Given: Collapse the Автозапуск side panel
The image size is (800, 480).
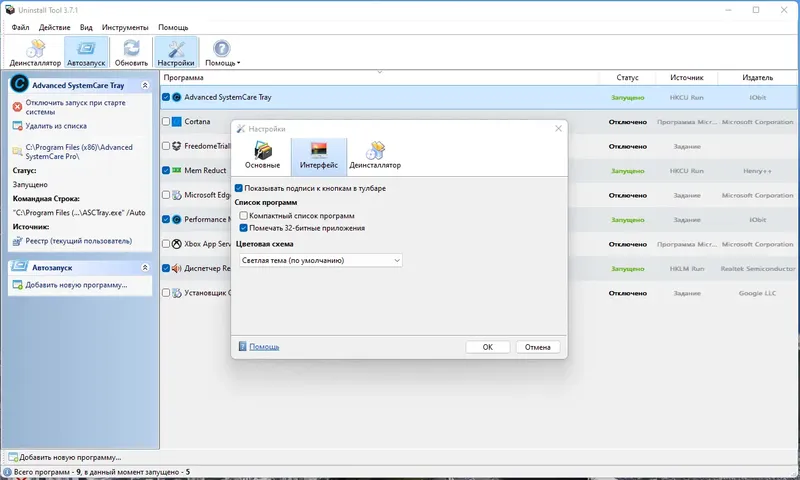Looking at the screenshot, I should coord(145,267).
